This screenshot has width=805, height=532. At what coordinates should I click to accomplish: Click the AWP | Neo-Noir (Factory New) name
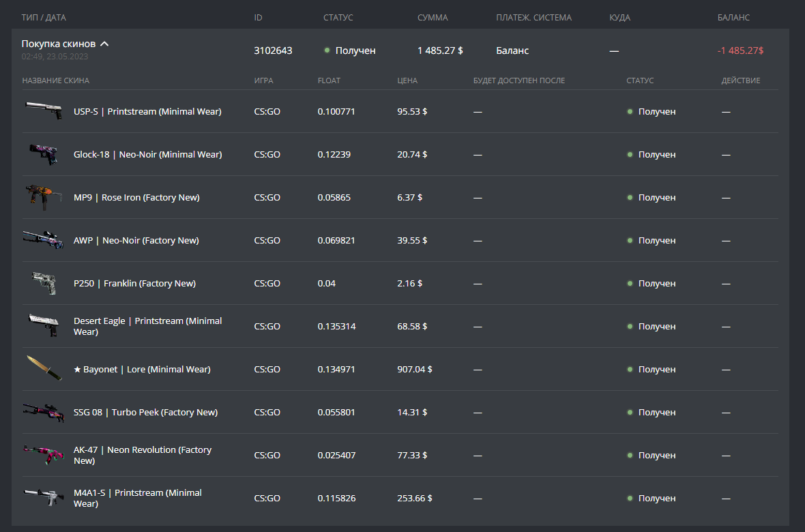coord(136,240)
